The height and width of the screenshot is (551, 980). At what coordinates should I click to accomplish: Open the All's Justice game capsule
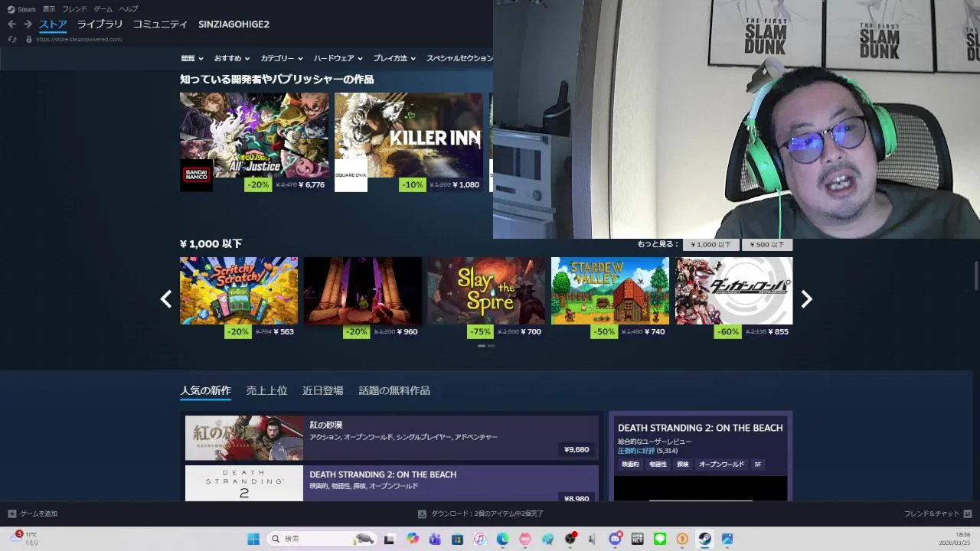click(254, 135)
